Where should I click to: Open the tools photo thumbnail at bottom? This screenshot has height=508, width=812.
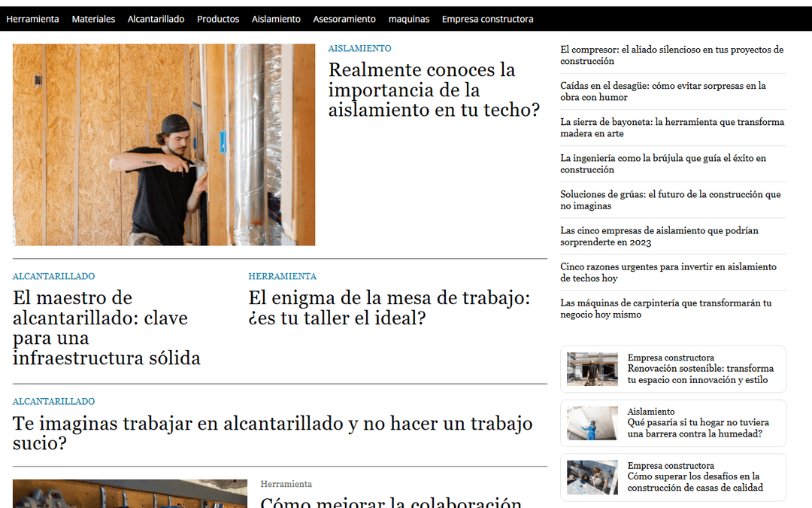click(130, 494)
